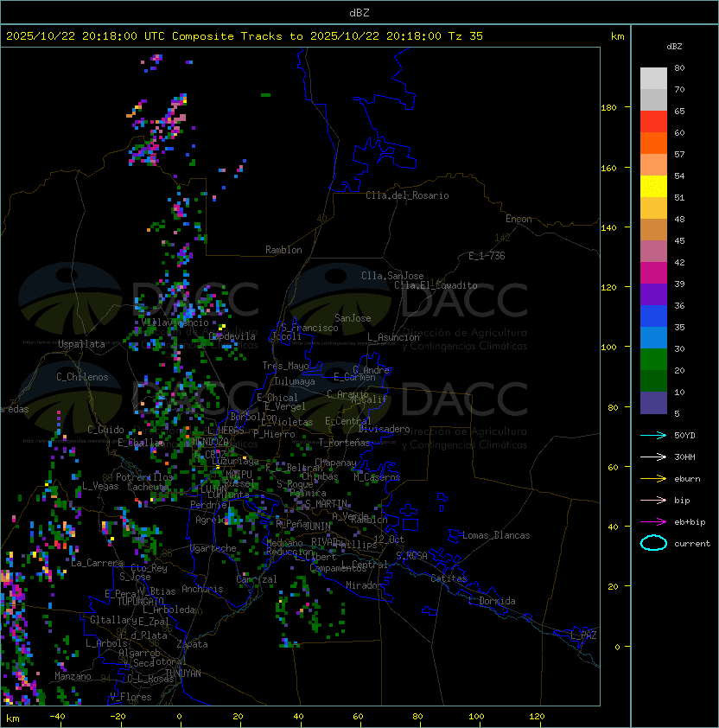Click the Composite Tracks timestamp header
This screenshot has width=719, height=728.
(245, 36)
